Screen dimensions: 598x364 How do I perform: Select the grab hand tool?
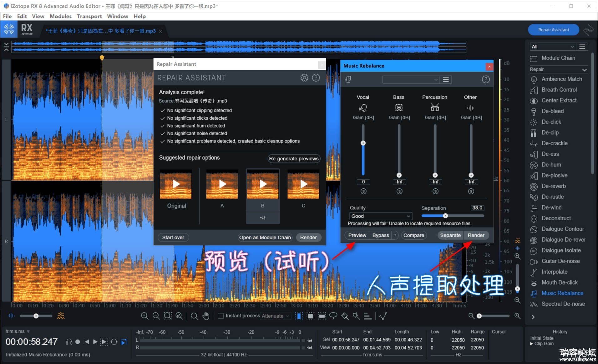(206, 316)
